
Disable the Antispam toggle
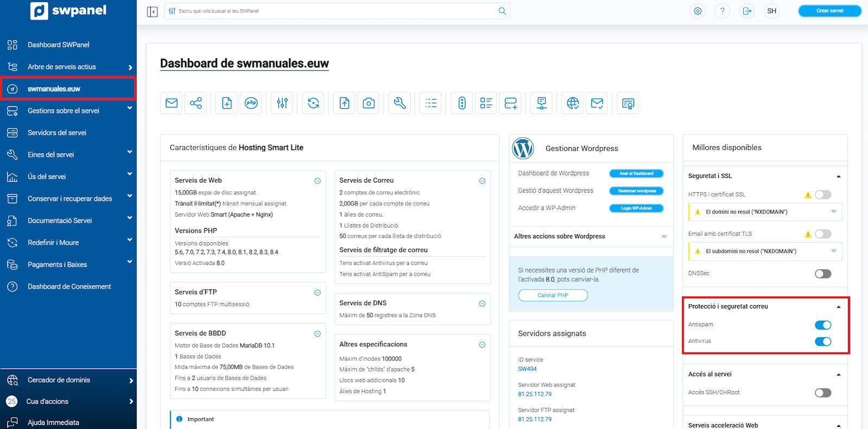822,325
